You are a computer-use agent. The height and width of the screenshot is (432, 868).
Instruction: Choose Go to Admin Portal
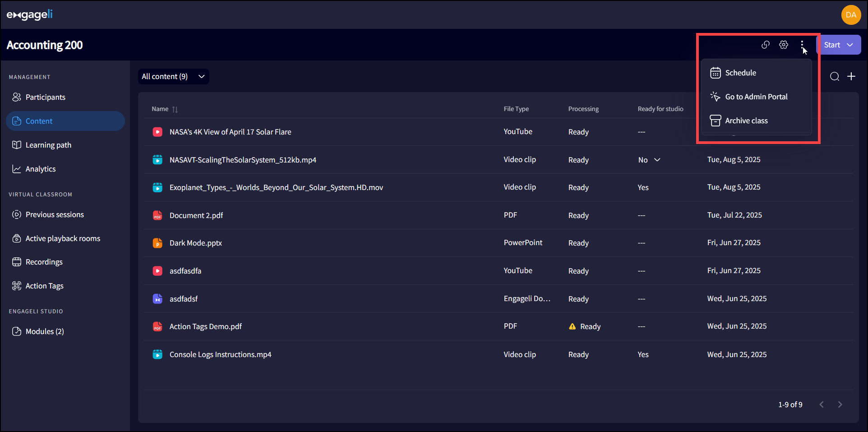[756, 97]
